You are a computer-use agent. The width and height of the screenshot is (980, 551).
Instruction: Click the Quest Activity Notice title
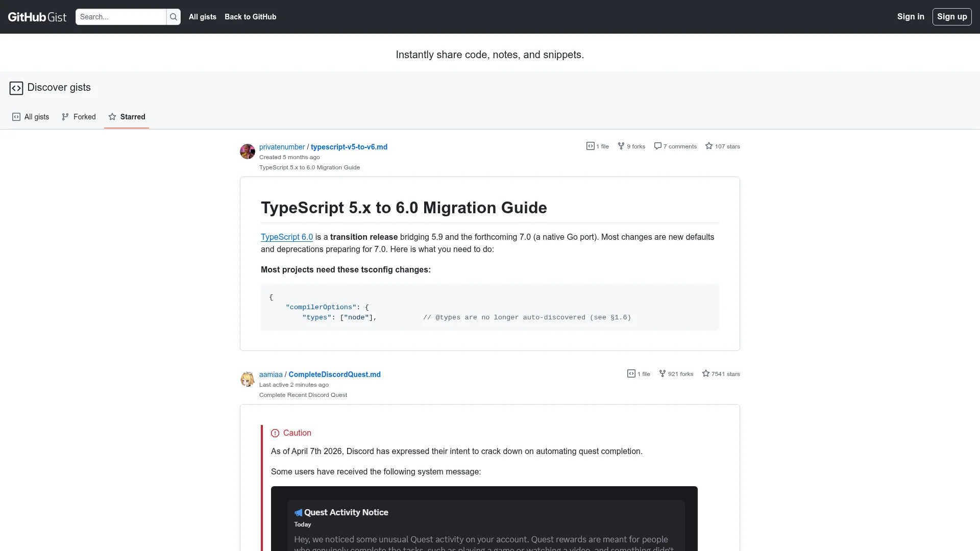pos(346,512)
